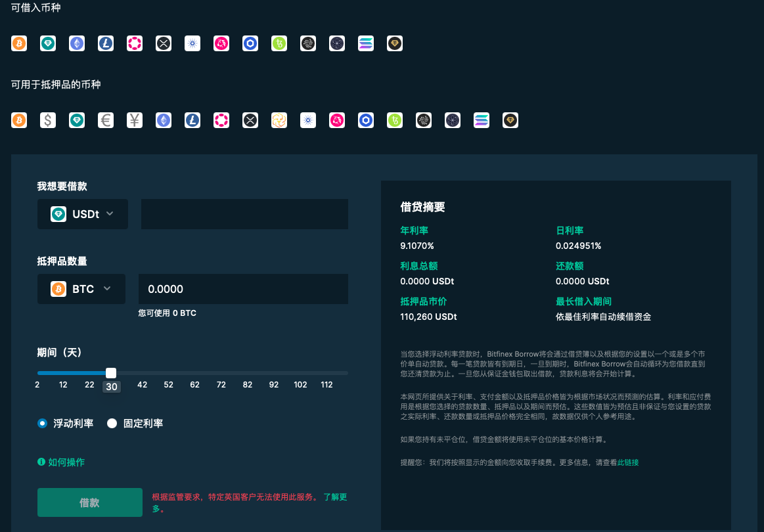Select Cardano icon in borrowable currencies row
The image size is (764, 532).
point(192,43)
